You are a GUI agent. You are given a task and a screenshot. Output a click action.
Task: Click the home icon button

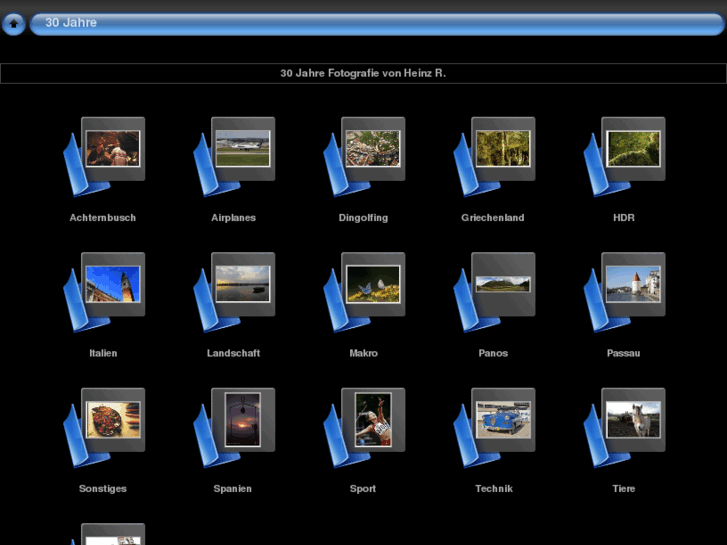(x=13, y=23)
